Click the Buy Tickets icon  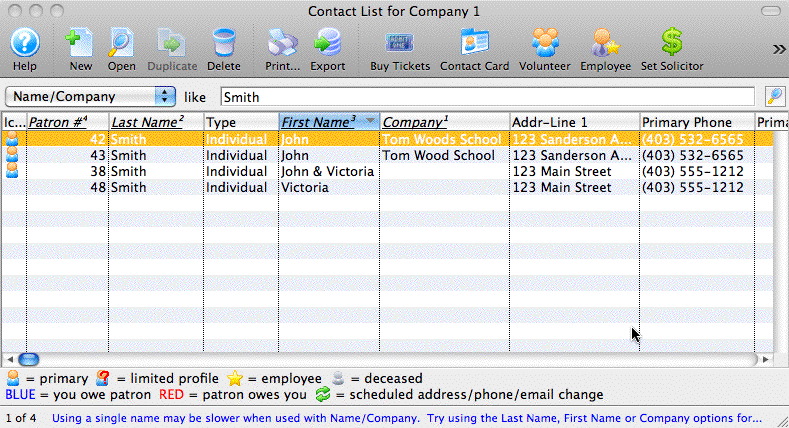400,43
